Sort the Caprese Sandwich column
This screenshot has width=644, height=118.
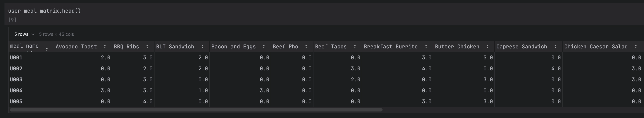click(x=556, y=47)
